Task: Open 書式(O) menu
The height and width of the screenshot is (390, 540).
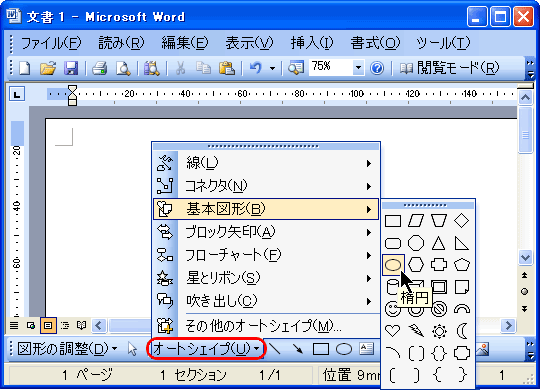Action: 375,43
